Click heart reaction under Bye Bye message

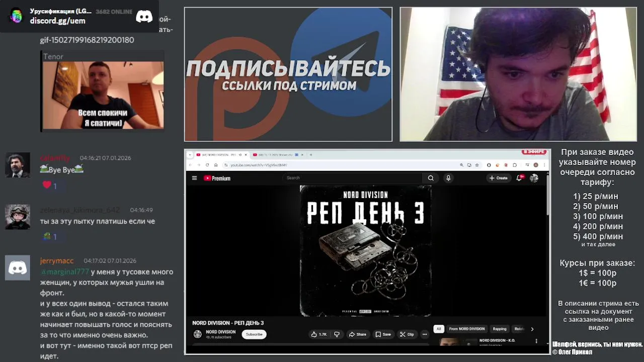50,186
